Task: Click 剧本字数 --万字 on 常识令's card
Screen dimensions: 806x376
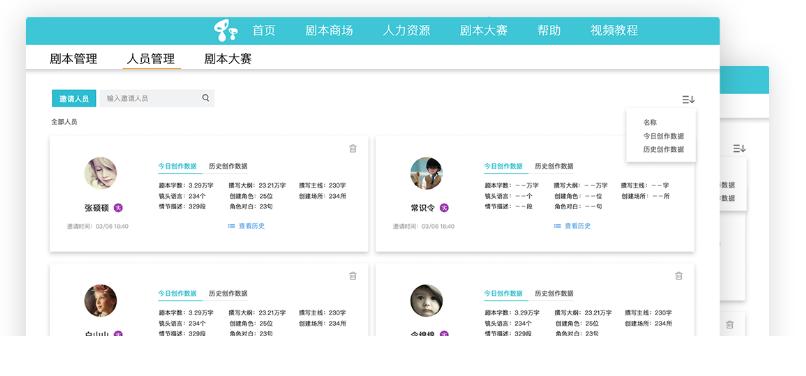Action: click(x=511, y=185)
